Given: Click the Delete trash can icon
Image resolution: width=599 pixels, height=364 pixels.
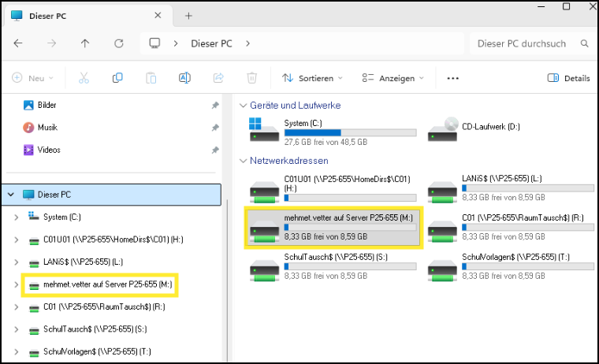Looking at the screenshot, I should [x=251, y=78].
